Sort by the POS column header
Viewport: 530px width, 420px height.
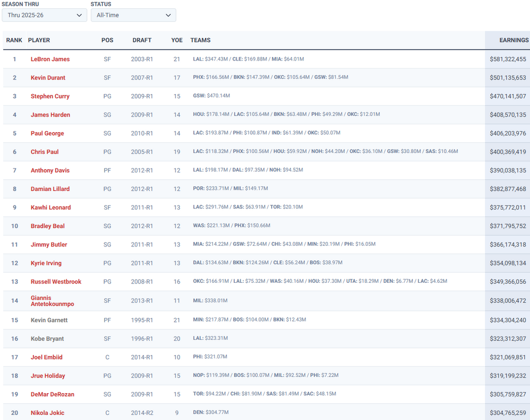tap(107, 40)
